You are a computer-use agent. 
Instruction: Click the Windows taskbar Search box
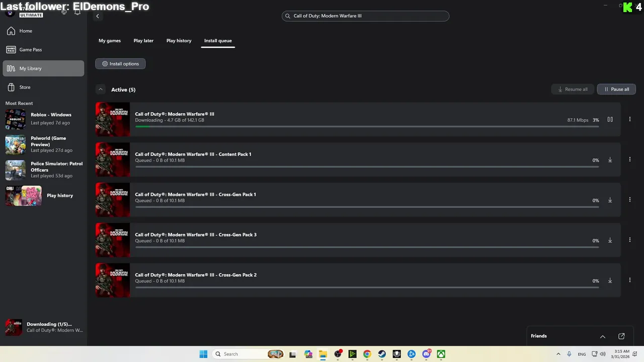click(x=249, y=354)
